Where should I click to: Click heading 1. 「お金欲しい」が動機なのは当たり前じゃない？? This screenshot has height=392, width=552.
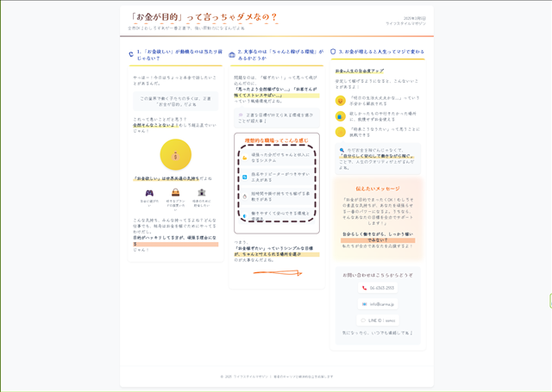(179, 55)
